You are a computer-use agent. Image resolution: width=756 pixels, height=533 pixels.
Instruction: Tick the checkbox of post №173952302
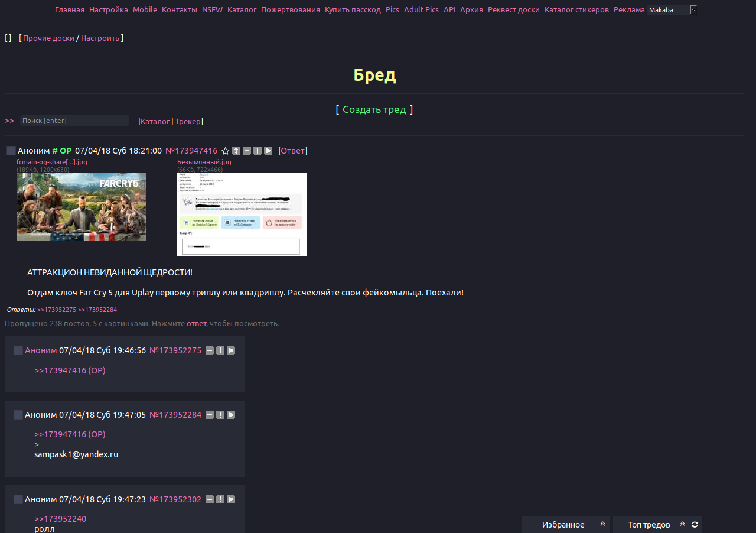pyautogui.click(x=18, y=499)
